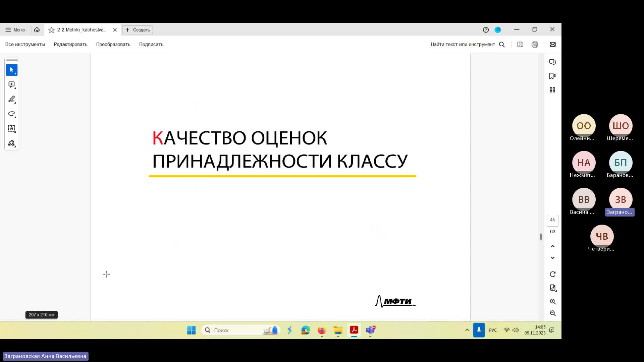Screen dimensions: 644x362
Task: Select participant ЧВ Четвери...
Action: coord(602,239)
